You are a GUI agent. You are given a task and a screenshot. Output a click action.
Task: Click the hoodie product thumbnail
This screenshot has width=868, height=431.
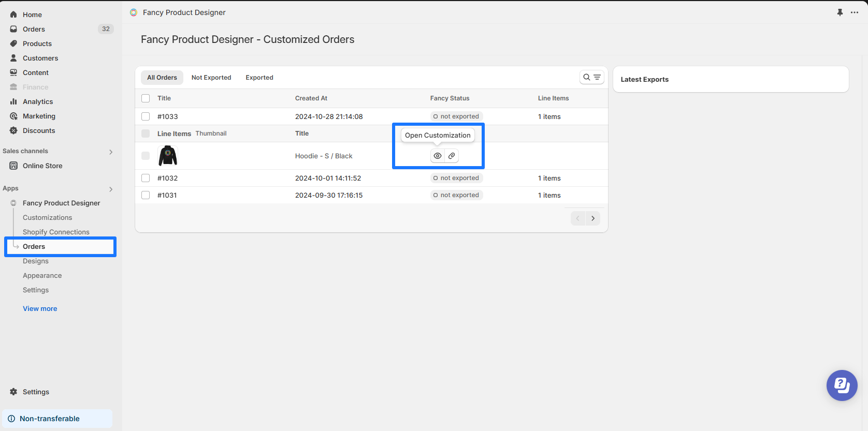tap(168, 156)
